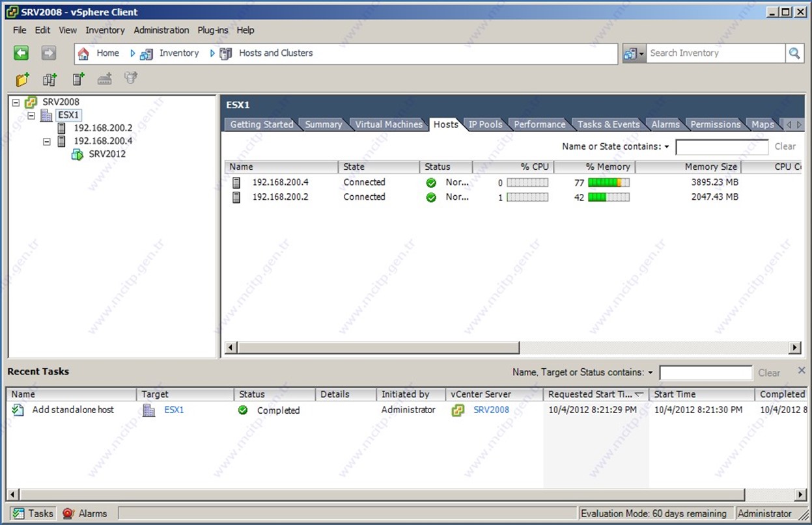Click the Recent Tasks filter input field
The image size is (812, 525).
(x=706, y=373)
